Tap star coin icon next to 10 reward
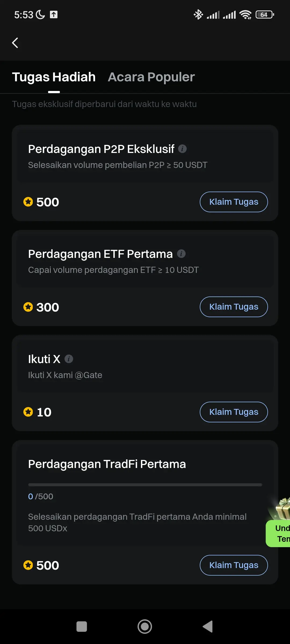290x644 pixels. [x=28, y=412]
